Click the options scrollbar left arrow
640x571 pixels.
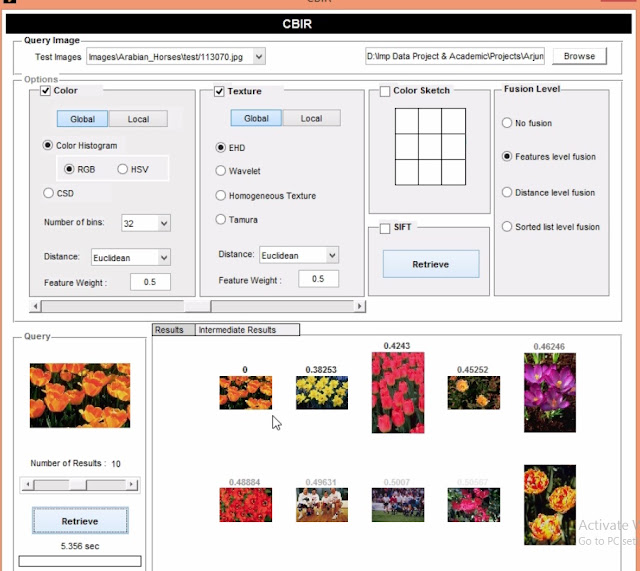(x=35, y=306)
